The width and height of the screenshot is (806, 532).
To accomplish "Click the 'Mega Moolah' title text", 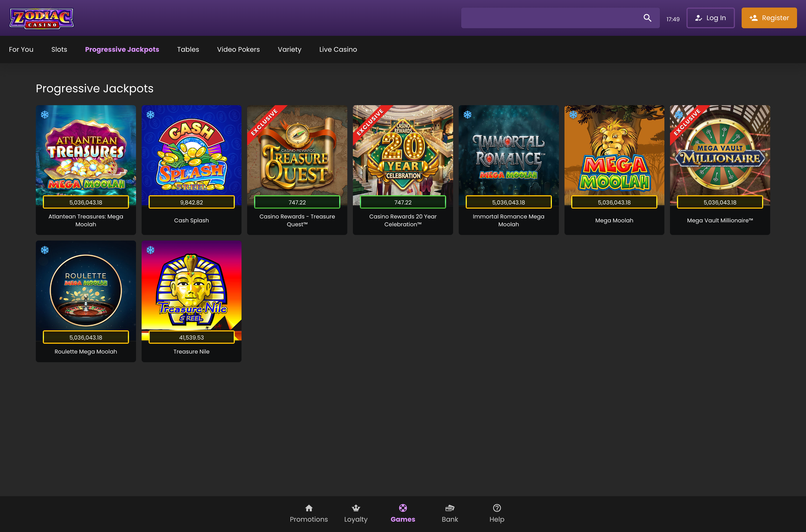I will click(x=614, y=220).
